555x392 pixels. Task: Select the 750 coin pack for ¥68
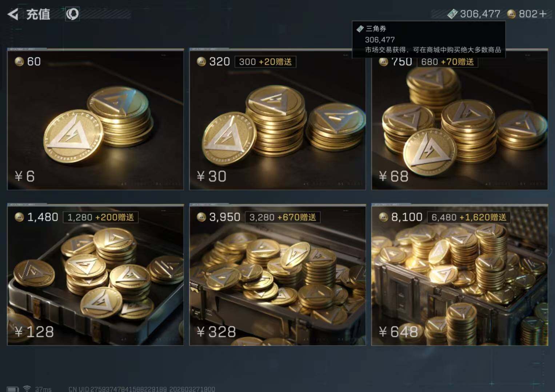coord(459,120)
